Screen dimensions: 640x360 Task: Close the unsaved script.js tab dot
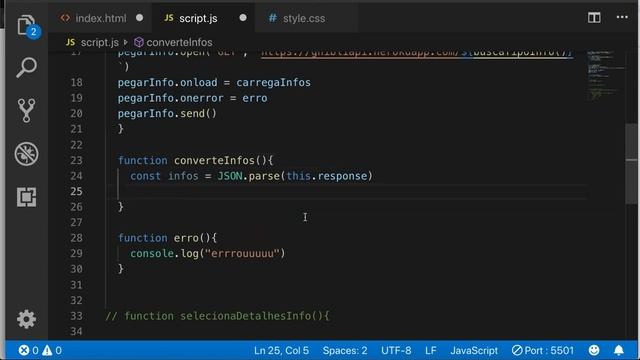click(243, 18)
